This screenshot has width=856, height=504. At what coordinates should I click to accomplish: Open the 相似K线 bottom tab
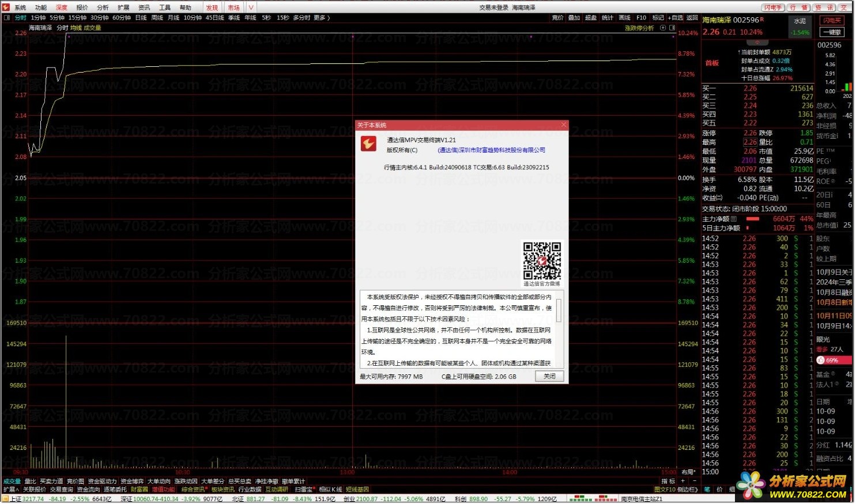tap(330, 490)
